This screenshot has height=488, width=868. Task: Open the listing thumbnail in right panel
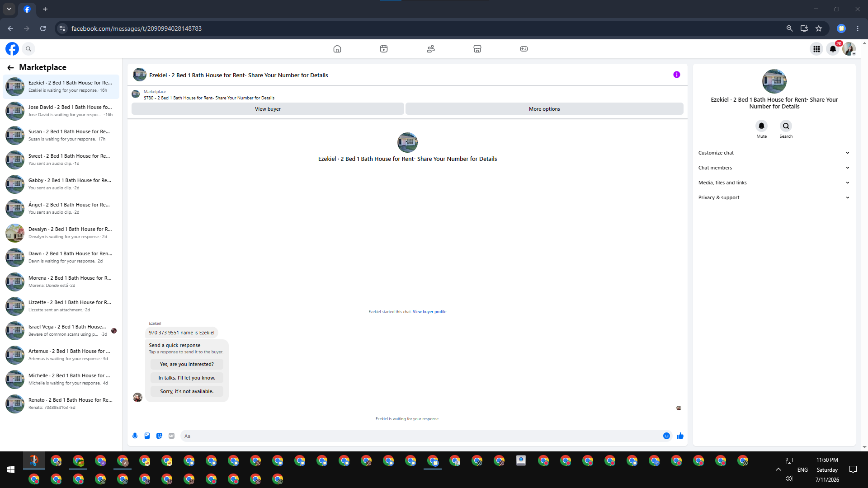pos(774,81)
